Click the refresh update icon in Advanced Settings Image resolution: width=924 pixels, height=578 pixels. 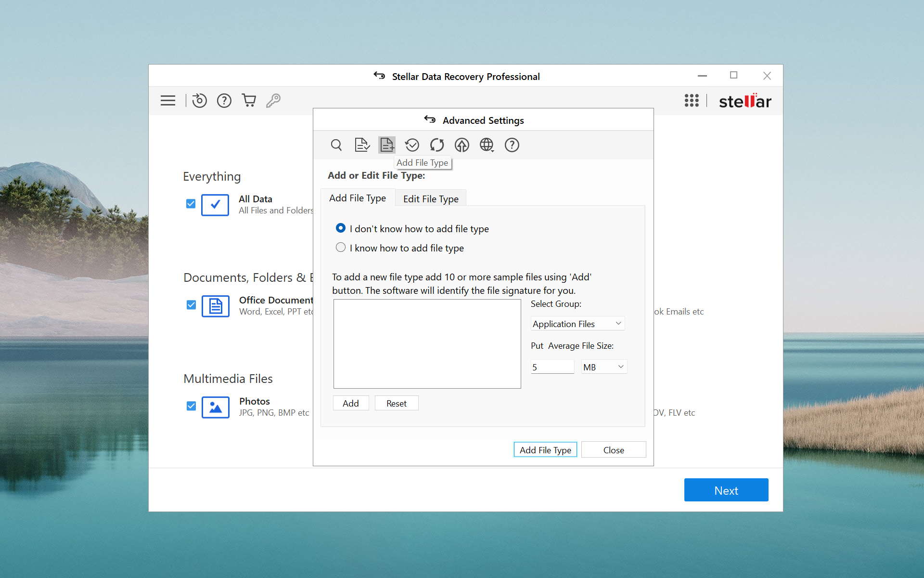(x=437, y=145)
